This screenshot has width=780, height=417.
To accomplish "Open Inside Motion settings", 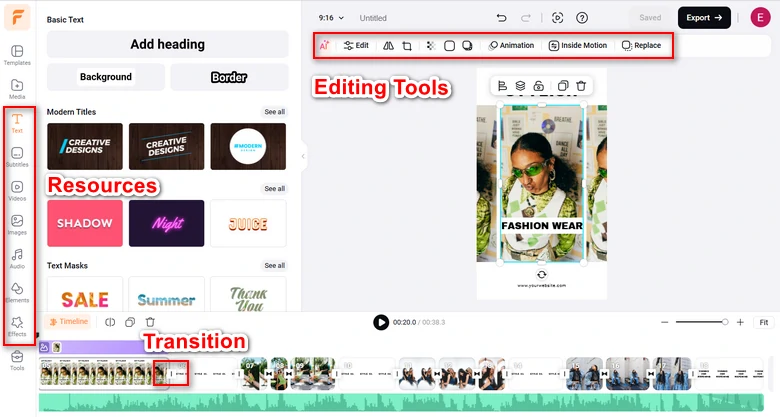I will 578,45.
